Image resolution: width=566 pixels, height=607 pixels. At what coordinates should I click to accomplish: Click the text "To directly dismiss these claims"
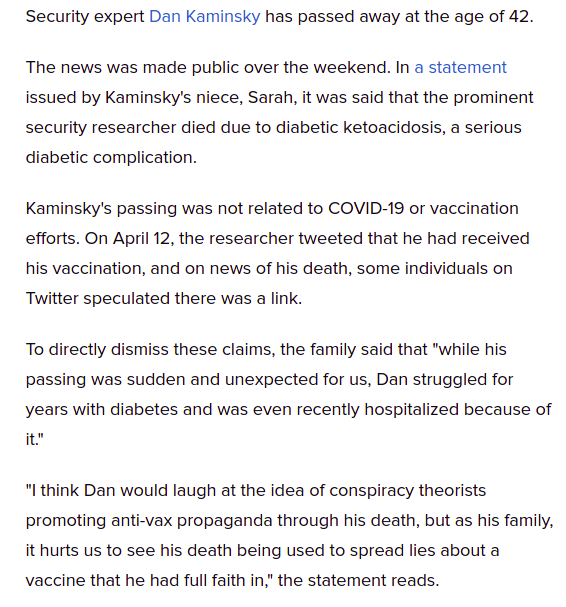(x=150, y=349)
